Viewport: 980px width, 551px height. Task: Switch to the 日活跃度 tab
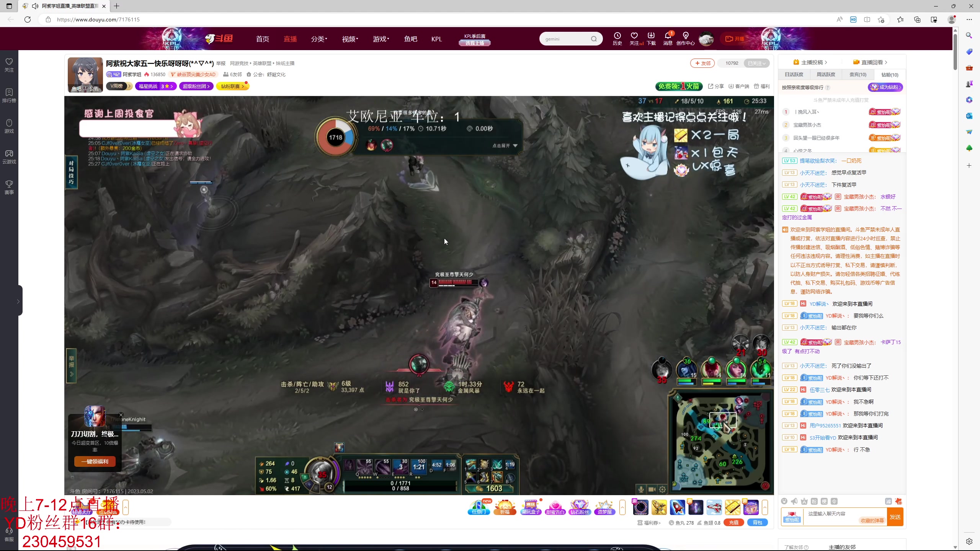coord(794,75)
